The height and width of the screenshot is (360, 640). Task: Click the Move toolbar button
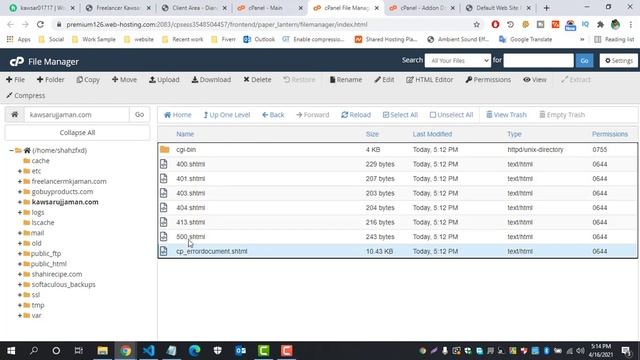pos(124,80)
